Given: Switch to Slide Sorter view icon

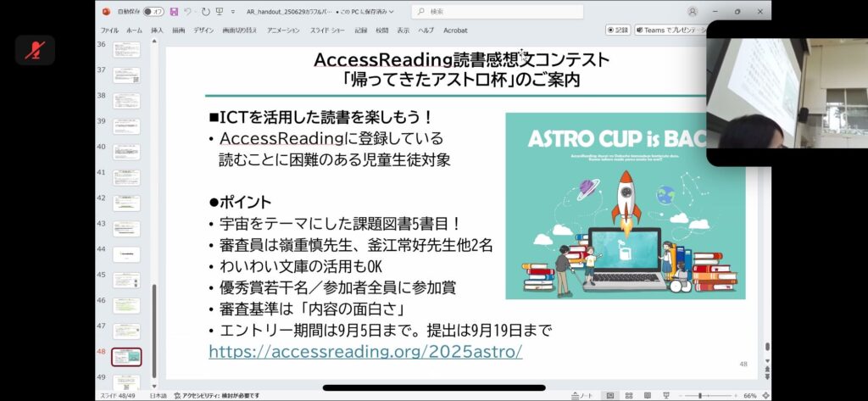Looking at the screenshot, I should [x=629, y=395].
